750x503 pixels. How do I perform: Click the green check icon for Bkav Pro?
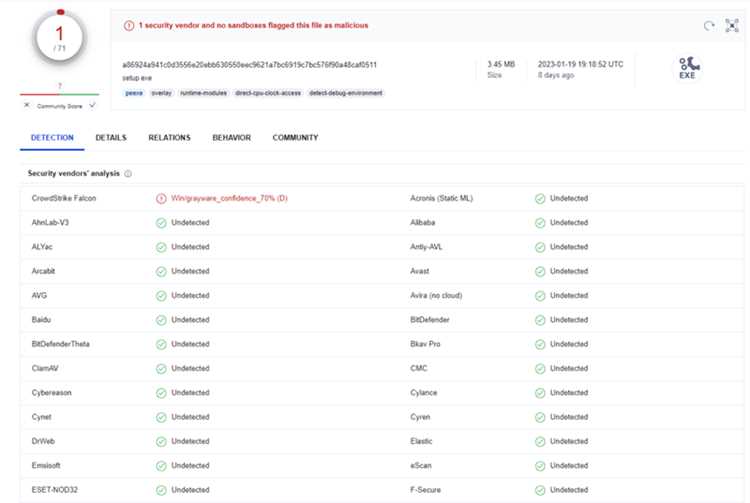[x=540, y=344]
